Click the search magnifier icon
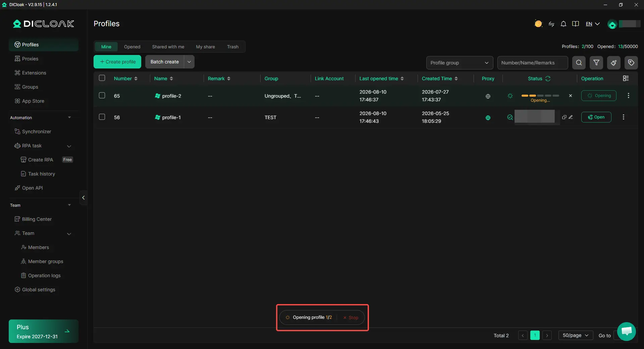 579,63
